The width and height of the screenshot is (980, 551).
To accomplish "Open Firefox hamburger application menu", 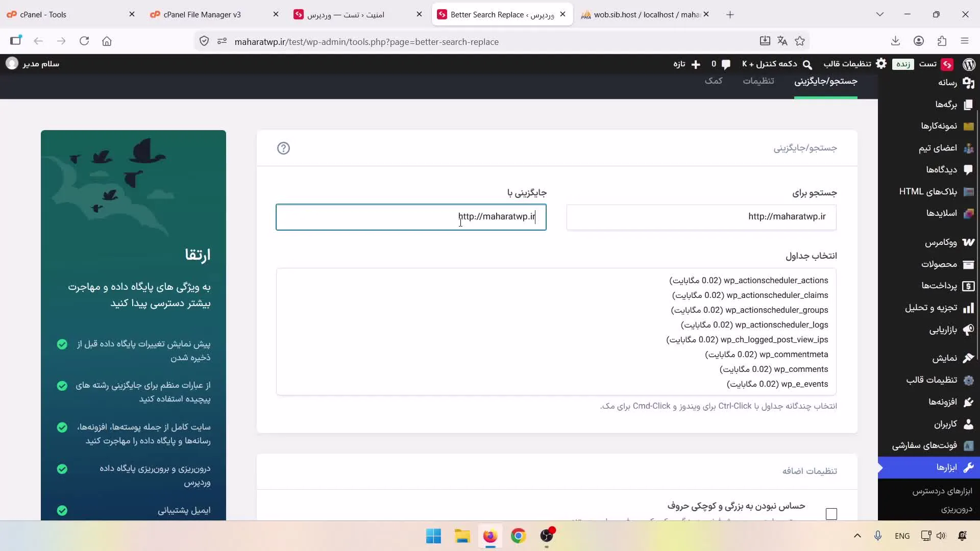I will tap(964, 41).
